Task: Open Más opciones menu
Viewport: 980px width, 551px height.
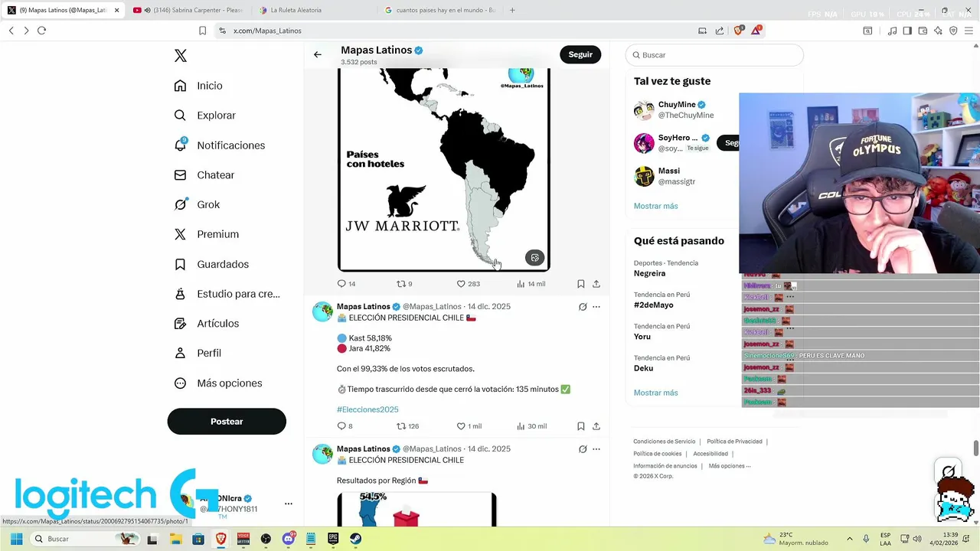Action: coord(217,383)
